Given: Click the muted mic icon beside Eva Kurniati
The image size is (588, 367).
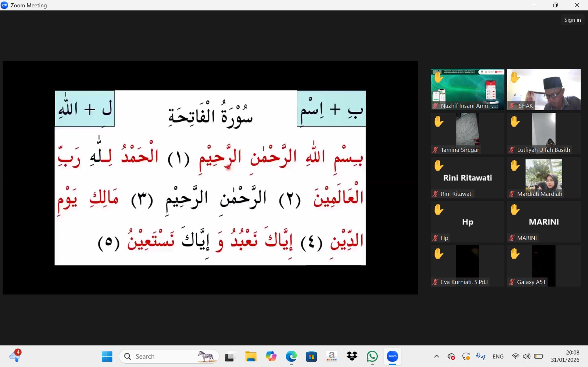Looking at the screenshot, I should pyautogui.click(x=435, y=282).
